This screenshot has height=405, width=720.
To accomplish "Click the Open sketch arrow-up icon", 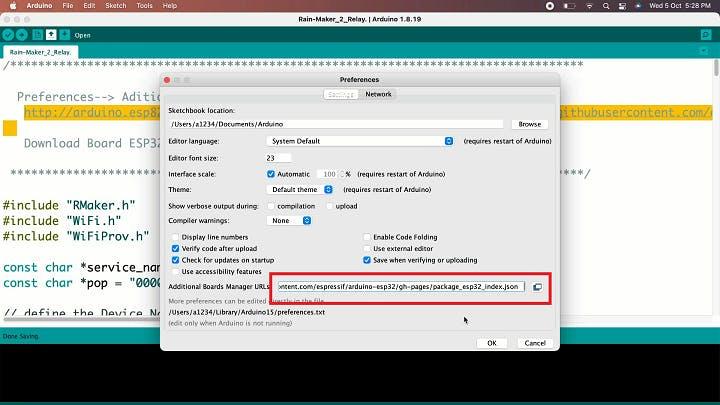I will coord(51,35).
